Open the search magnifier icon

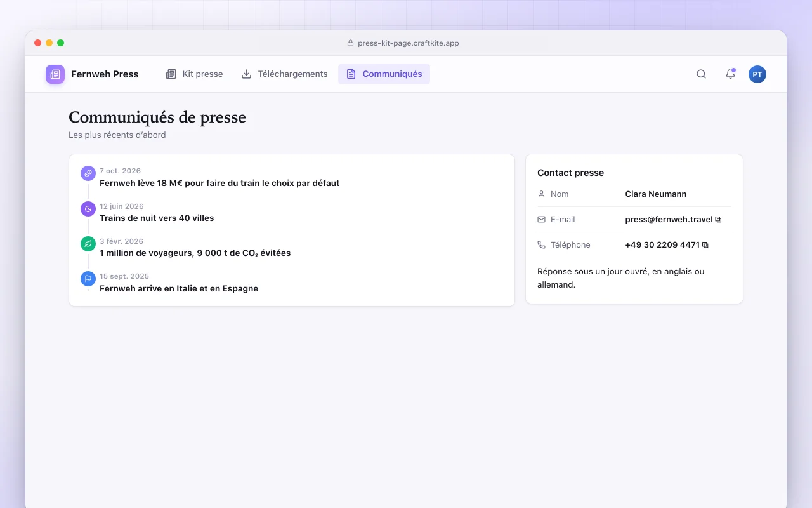click(701, 74)
